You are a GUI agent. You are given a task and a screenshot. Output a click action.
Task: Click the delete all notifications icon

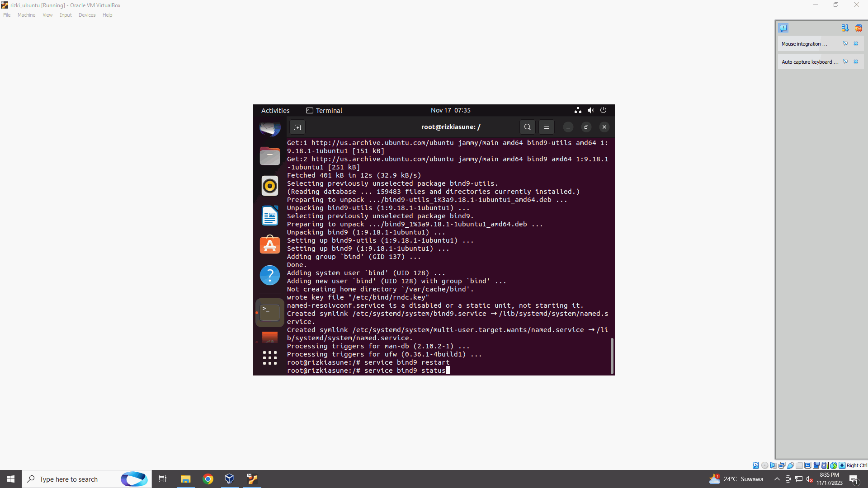click(858, 28)
